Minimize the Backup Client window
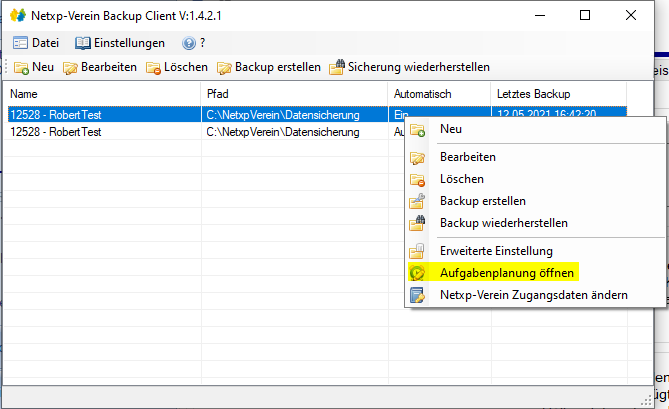The width and height of the screenshot is (669, 409). click(540, 15)
